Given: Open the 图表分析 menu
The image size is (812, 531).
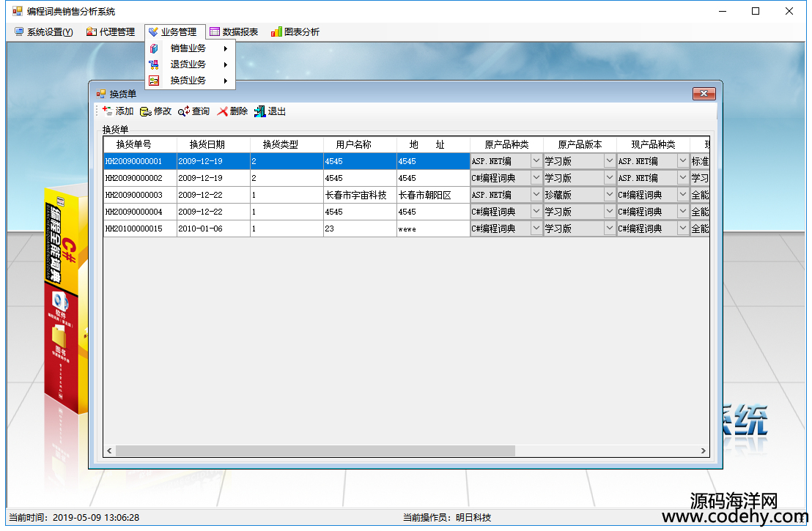Looking at the screenshot, I should (295, 32).
